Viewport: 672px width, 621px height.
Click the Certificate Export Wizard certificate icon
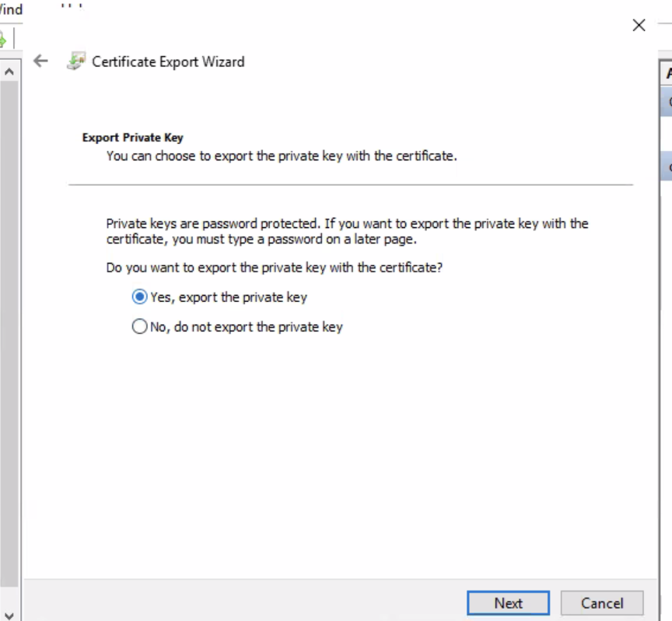(75, 61)
